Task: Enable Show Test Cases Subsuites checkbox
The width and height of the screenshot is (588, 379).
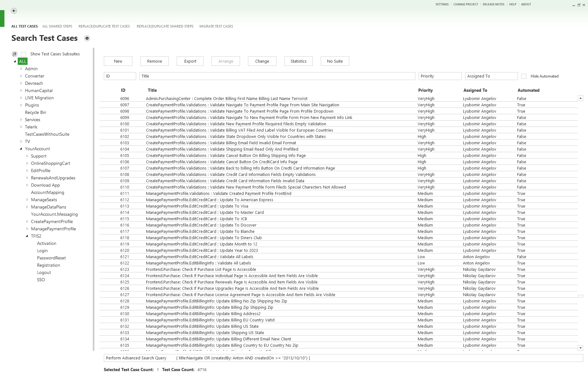Action: coord(23,54)
